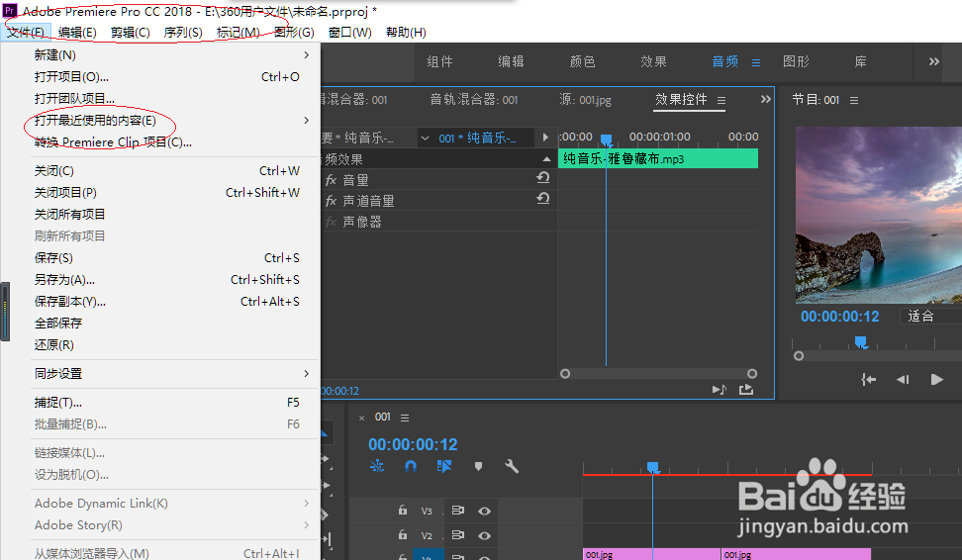Open the 节目: 001 panel menu
This screenshot has height=560, width=962.
pyautogui.click(x=854, y=100)
